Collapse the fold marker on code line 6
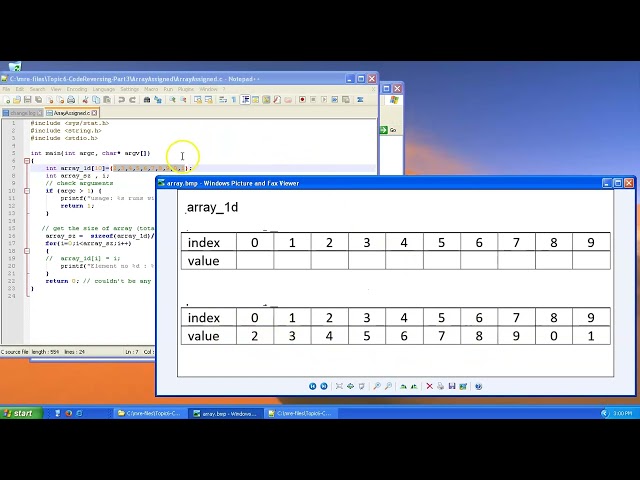640x480 pixels. pos(27,161)
